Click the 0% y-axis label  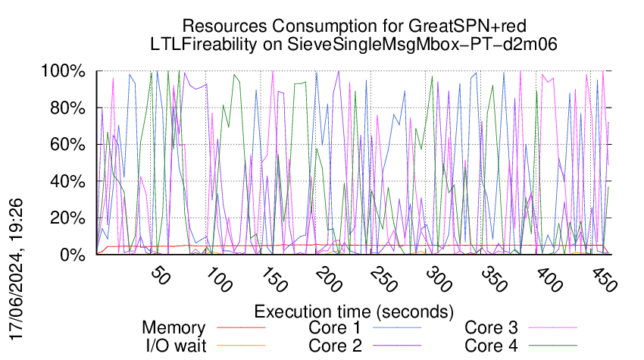[73, 255]
